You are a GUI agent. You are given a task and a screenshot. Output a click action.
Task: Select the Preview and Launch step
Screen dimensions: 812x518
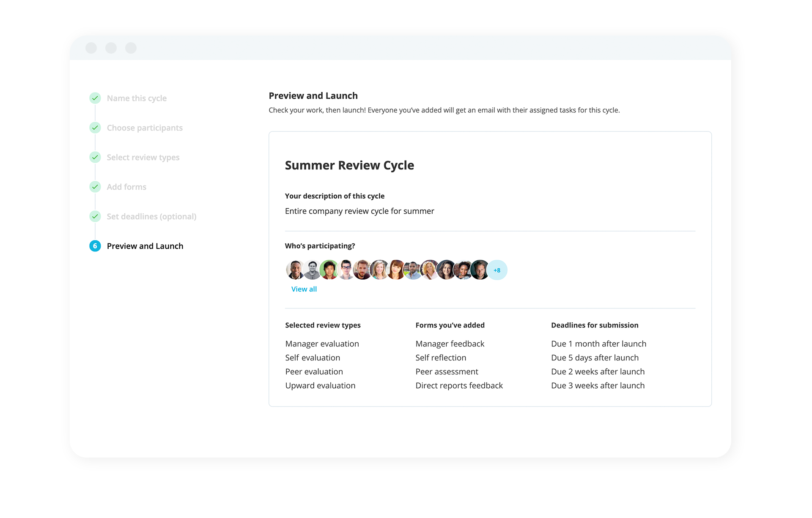click(145, 246)
